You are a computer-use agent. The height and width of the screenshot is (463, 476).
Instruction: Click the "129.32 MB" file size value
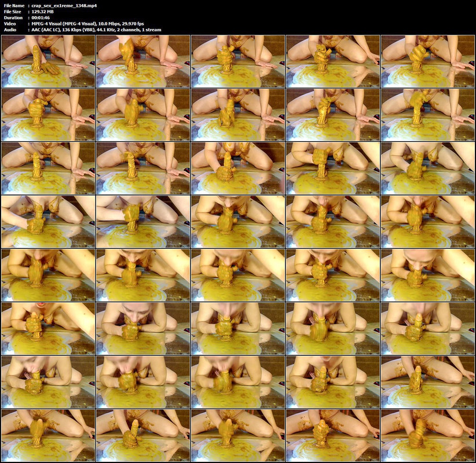click(x=42, y=12)
